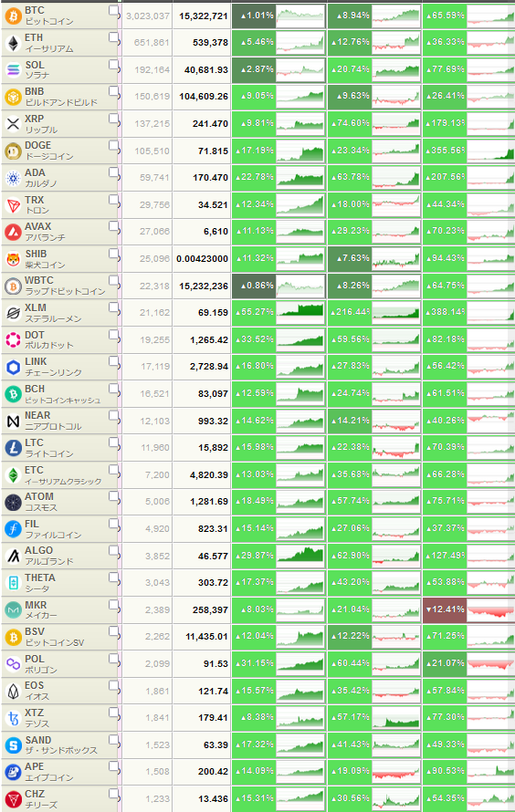Open the BSV ビットコインSV coin link
Image resolution: width=515 pixels, height=812 pixels.
pyautogui.click(x=54, y=637)
